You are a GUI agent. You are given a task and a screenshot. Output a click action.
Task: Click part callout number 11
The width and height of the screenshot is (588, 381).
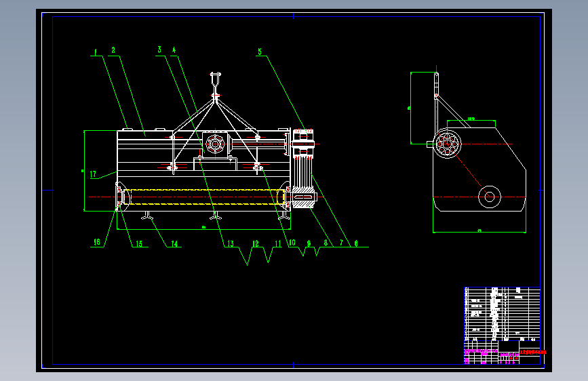(278, 244)
